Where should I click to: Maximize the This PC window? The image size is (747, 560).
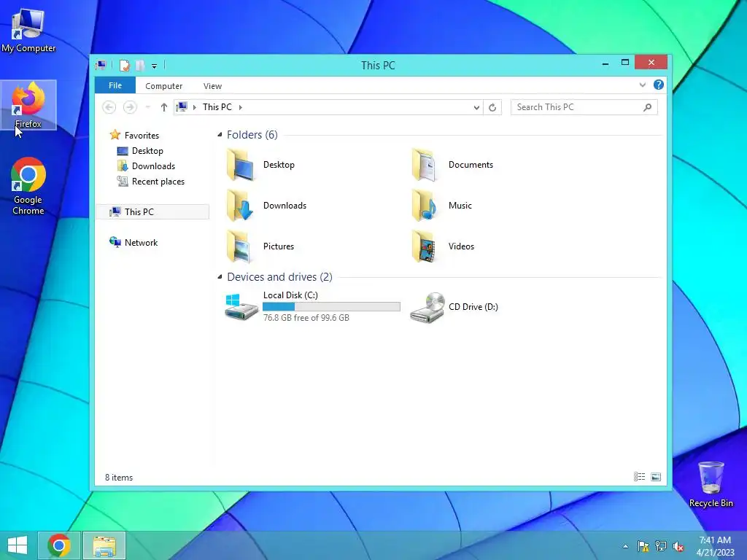(x=625, y=63)
